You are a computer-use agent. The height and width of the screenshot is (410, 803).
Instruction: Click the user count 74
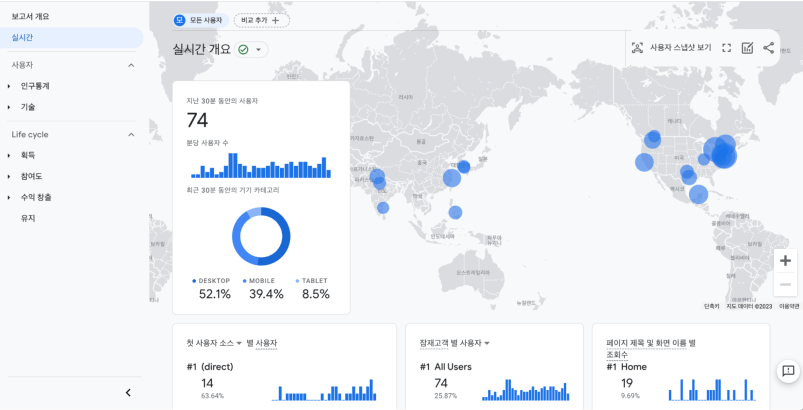coord(197,120)
